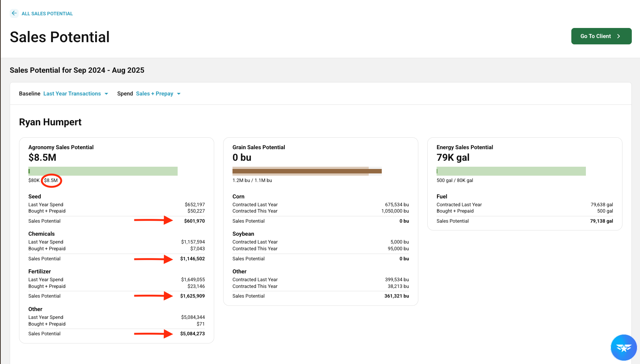
Task: Click the Corn section heading
Action: coord(238,197)
